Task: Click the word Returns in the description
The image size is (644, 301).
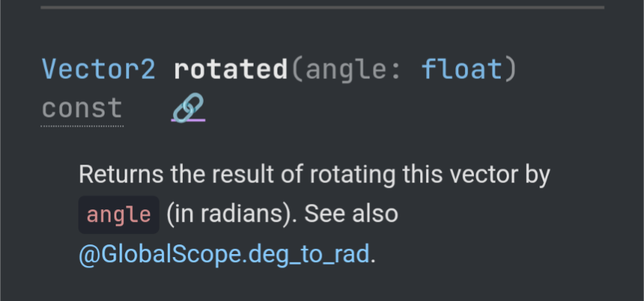Action: pyautogui.click(x=121, y=174)
